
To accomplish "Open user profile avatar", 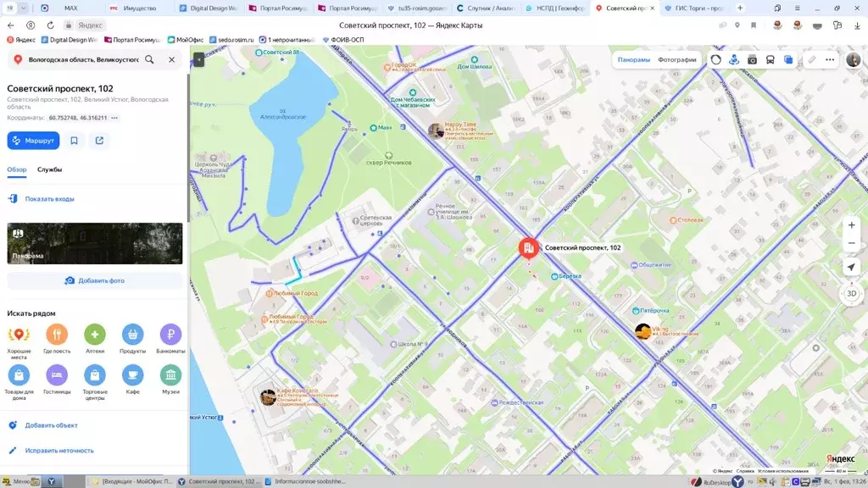I will coord(853,60).
